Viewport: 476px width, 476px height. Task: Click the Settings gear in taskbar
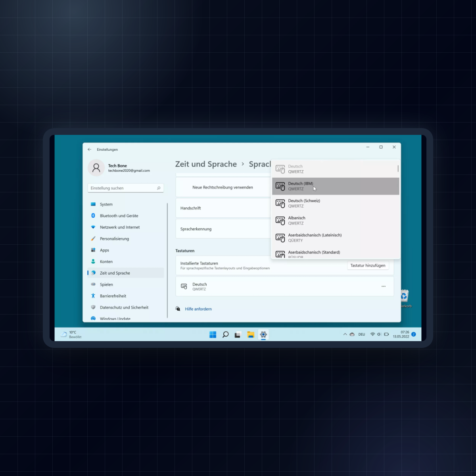pyautogui.click(x=263, y=335)
